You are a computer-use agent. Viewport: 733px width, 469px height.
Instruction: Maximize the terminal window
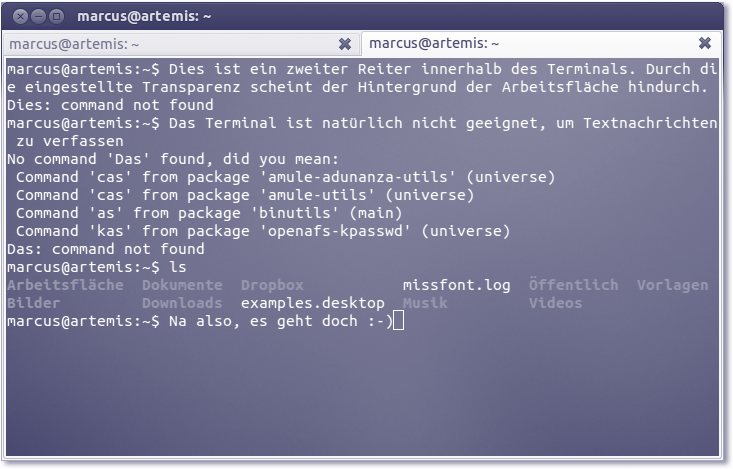click(x=56, y=17)
